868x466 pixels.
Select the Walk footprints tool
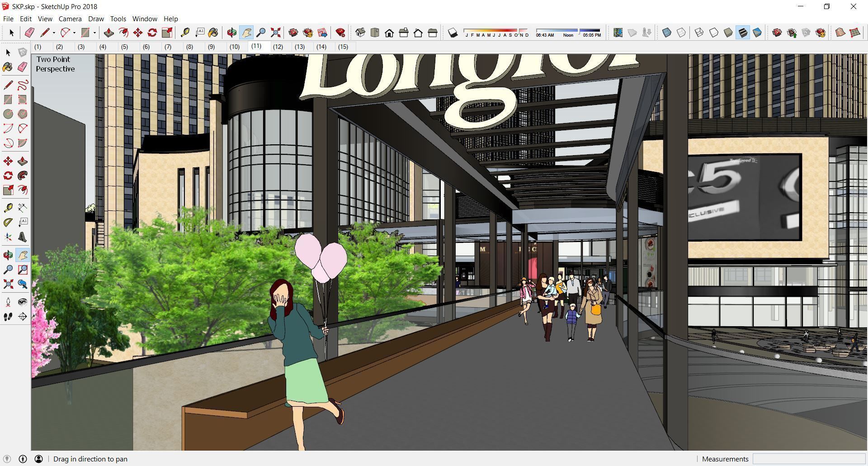coord(8,317)
